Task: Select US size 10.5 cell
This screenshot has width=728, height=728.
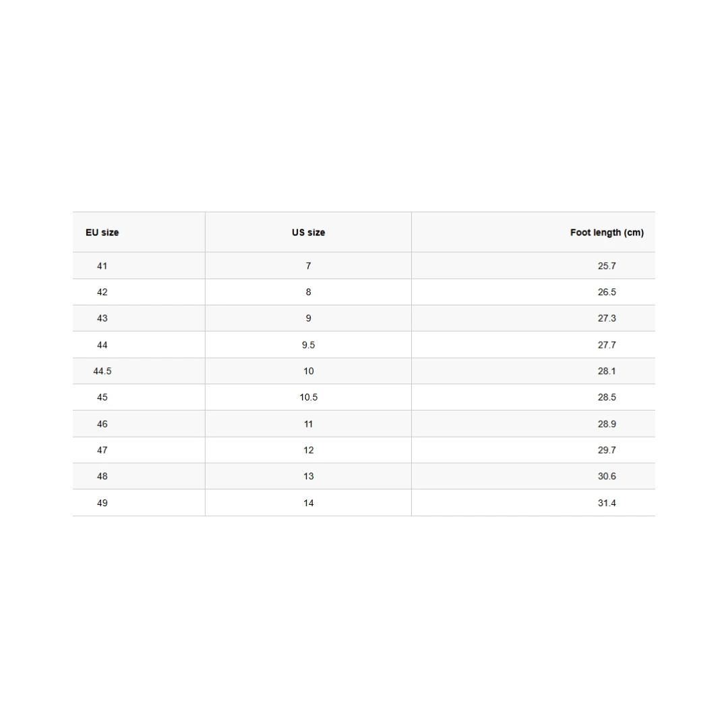Action: click(x=308, y=397)
